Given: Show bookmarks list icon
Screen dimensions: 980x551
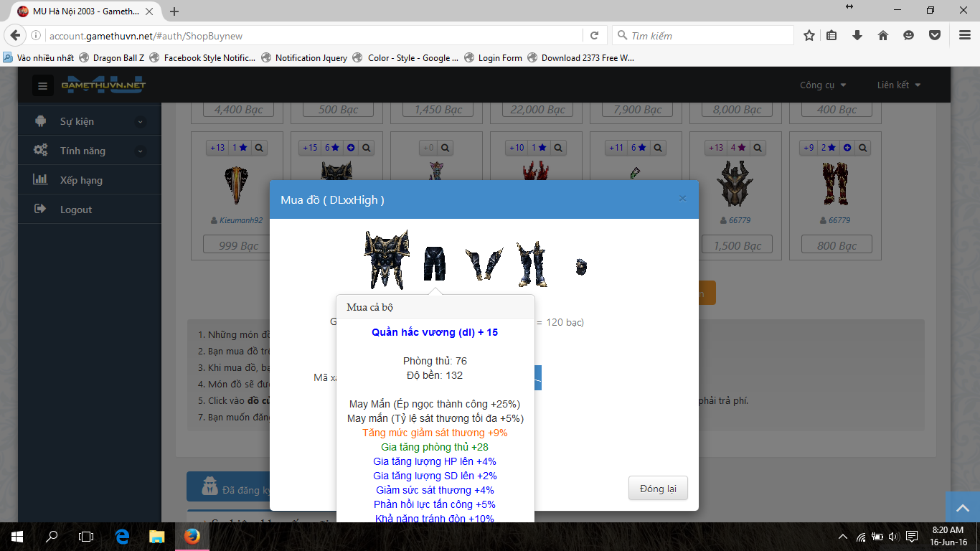Looking at the screenshot, I should click(x=831, y=35).
